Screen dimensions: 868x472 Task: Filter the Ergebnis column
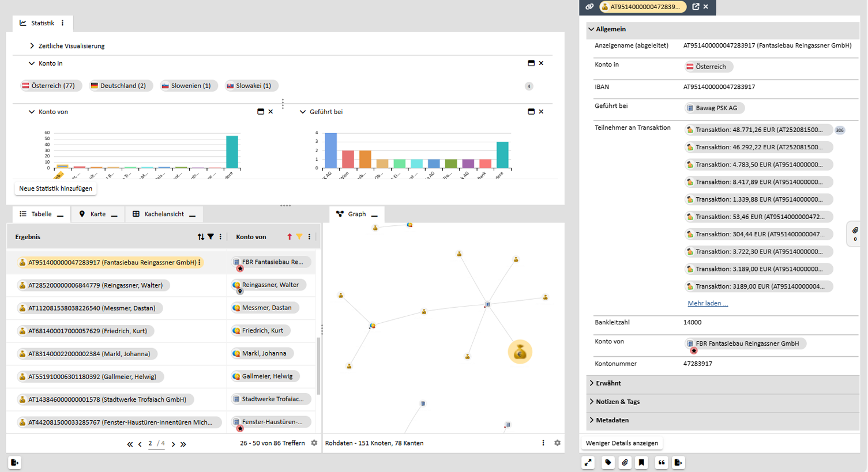(x=211, y=237)
